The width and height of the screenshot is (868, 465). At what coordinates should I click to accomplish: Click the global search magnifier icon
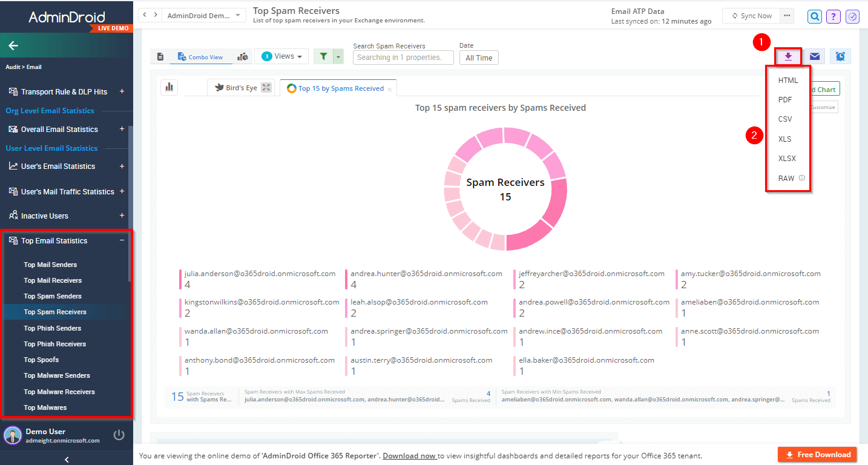click(814, 16)
